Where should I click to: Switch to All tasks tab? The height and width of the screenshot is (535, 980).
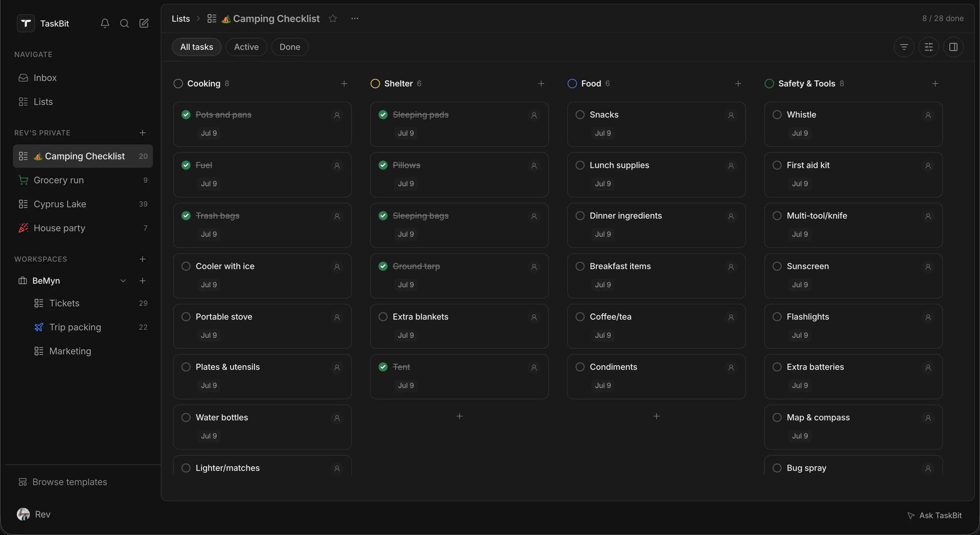tap(196, 47)
